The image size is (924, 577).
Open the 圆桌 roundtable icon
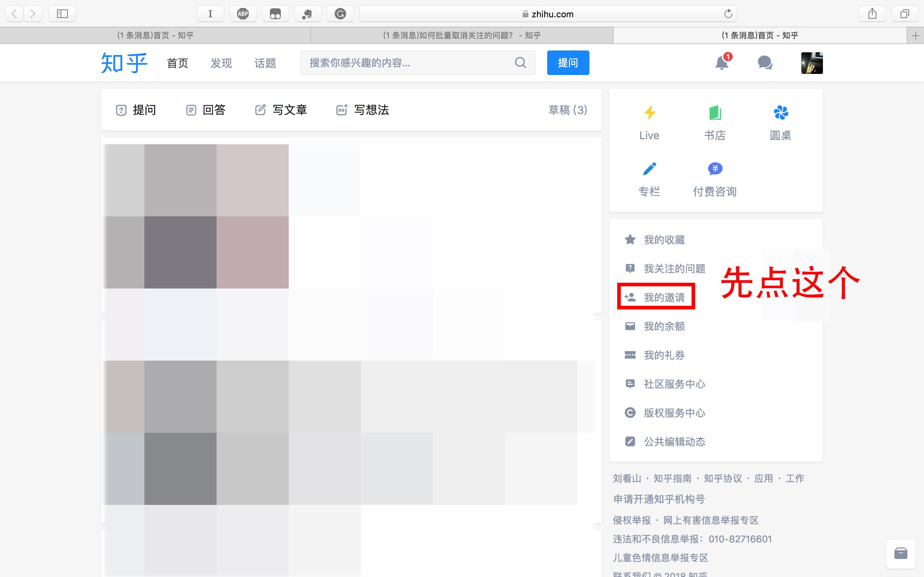tap(780, 113)
